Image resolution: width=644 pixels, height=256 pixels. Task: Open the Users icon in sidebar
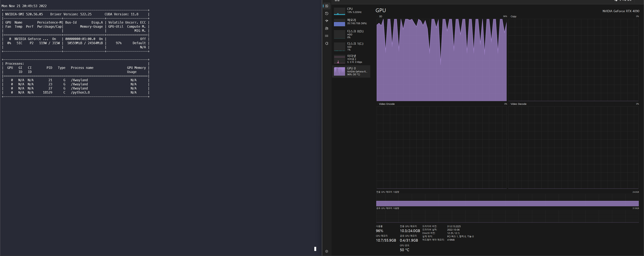(326, 28)
